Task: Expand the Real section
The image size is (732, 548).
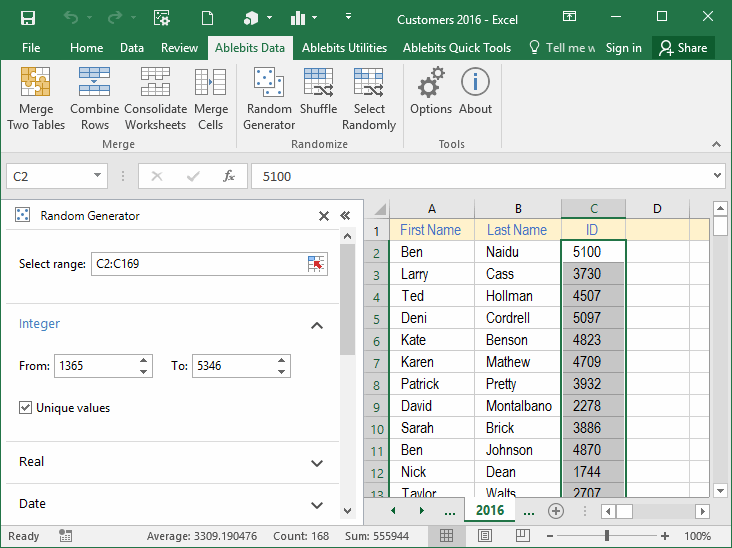Action: pos(317,463)
